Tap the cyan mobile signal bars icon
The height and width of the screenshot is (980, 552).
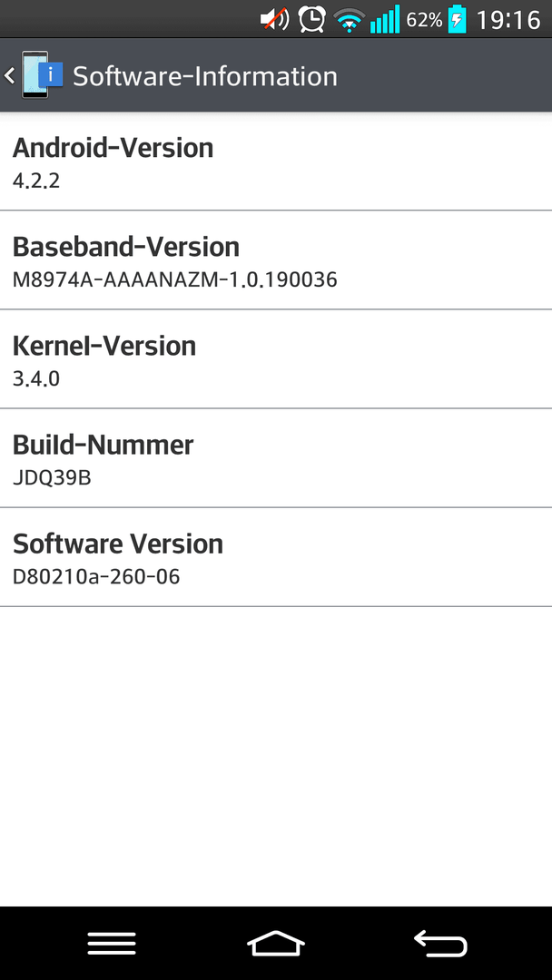(x=384, y=19)
